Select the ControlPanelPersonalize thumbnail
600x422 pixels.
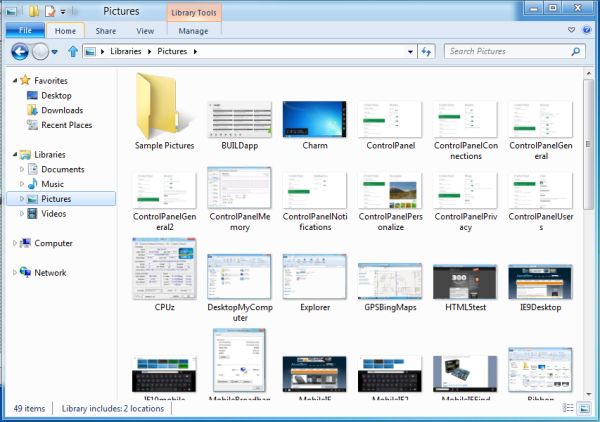pos(390,190)
